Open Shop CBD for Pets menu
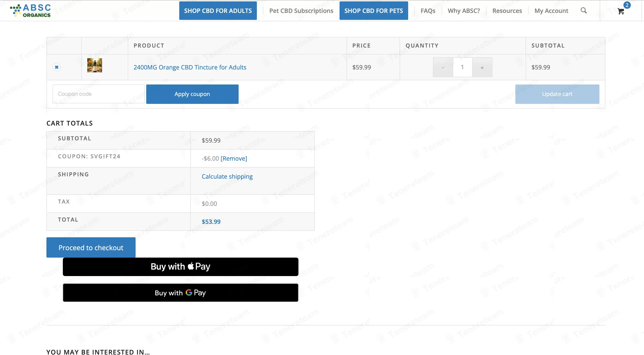This screenshot has height=355, width=644. tap(374, 10)
